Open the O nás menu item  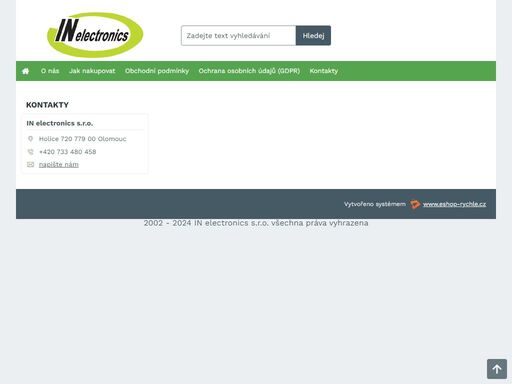coord(50,71)
